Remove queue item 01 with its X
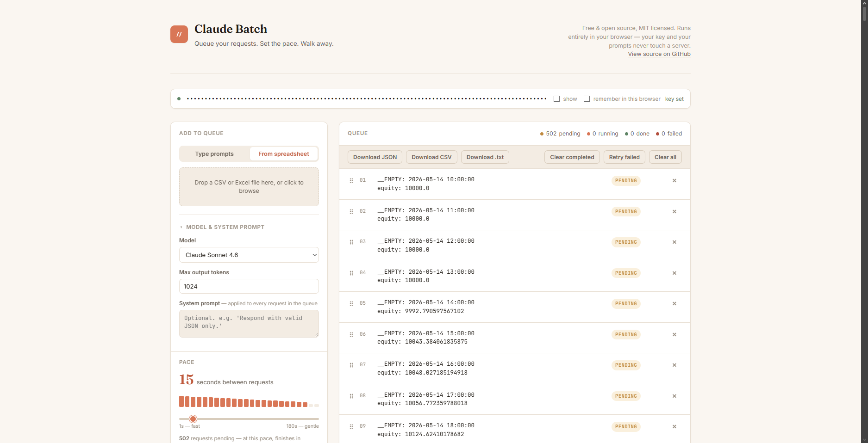Viewport: 868px width, 443px height. (674, 181)
